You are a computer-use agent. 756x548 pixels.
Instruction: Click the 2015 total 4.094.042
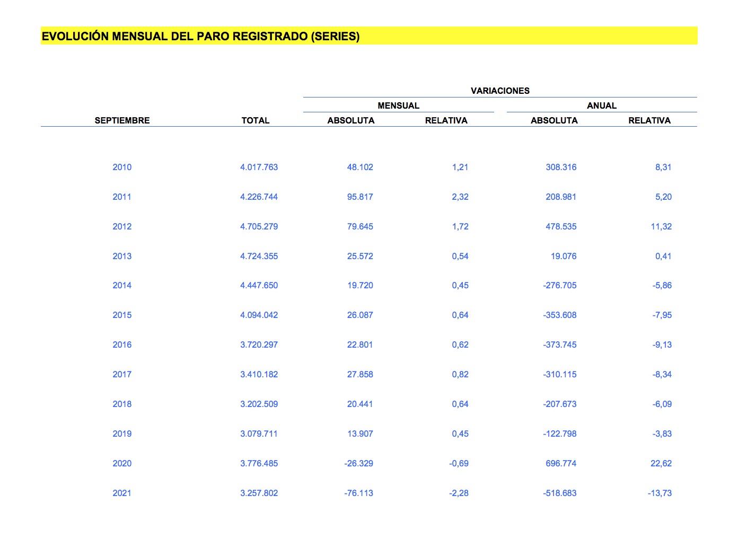click(259, 315)
